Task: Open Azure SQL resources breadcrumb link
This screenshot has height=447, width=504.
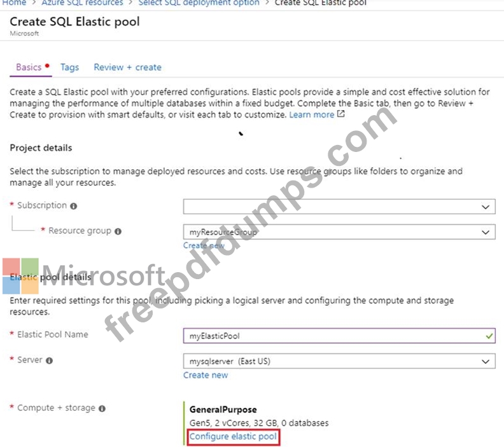Action: pyautogui.click(x=82, y=3)
